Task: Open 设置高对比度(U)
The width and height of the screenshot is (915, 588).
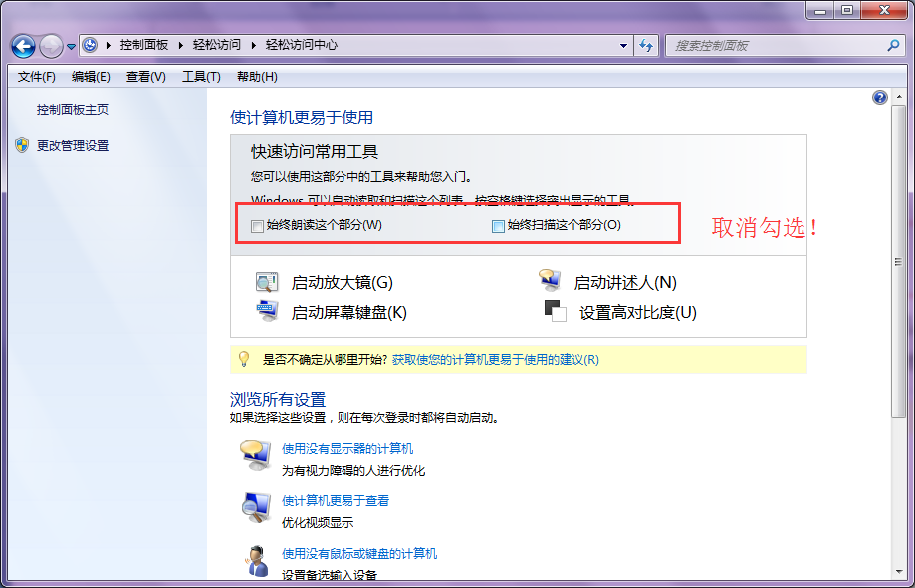Action: (638, 313)
